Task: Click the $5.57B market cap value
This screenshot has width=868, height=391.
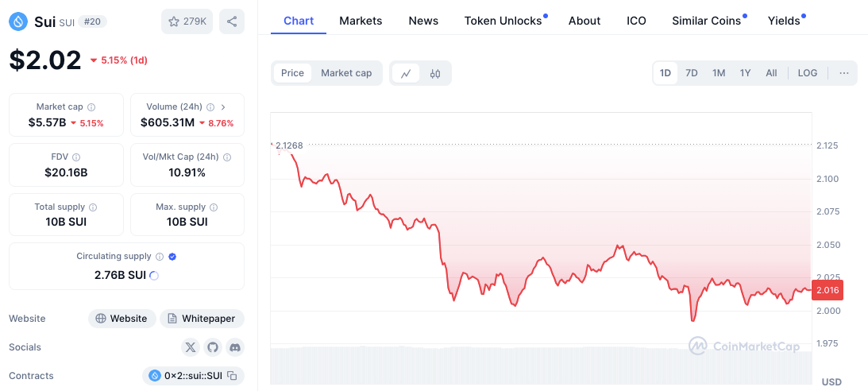Action: [x=47, y=122]
